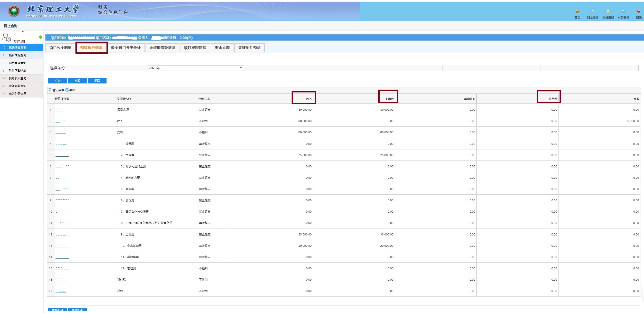Open the 选择年份 2023年 dropdown
The width and height of the screenshot is (644, 313).
coord(196,68)
